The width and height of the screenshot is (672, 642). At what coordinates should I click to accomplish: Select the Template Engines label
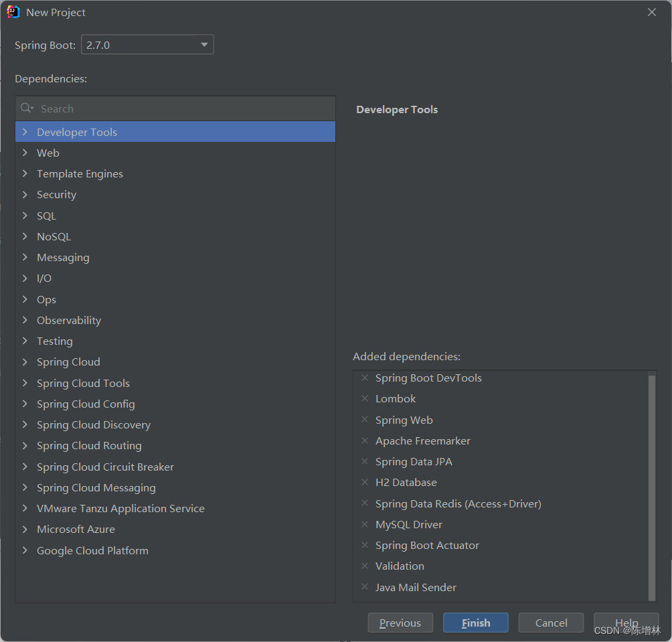click(80, 174)
